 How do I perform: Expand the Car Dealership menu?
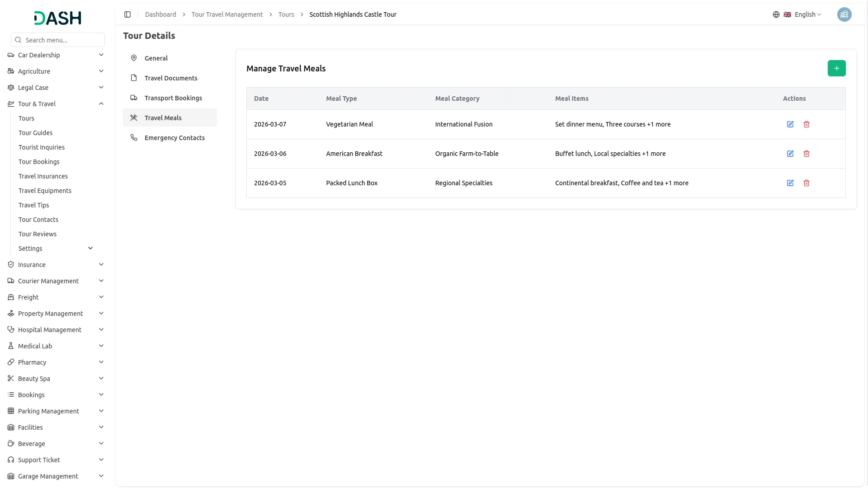point(56,55)
